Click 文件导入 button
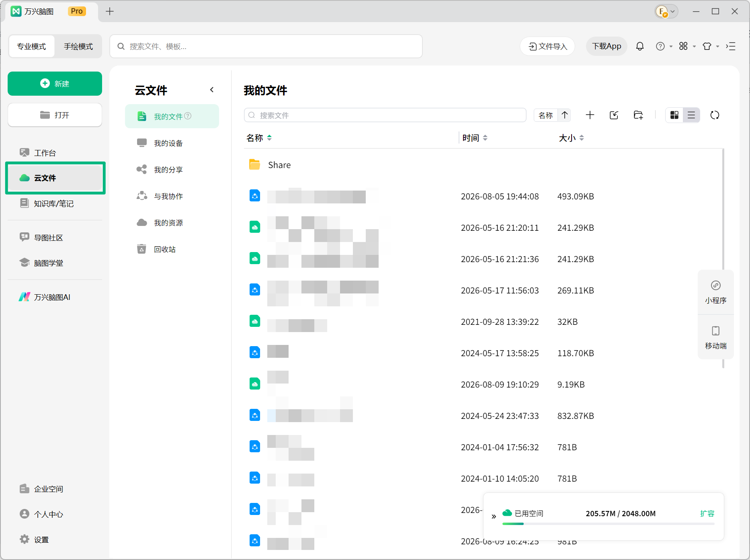Viewport: 750px width, 560px height. tap(547, 46)
